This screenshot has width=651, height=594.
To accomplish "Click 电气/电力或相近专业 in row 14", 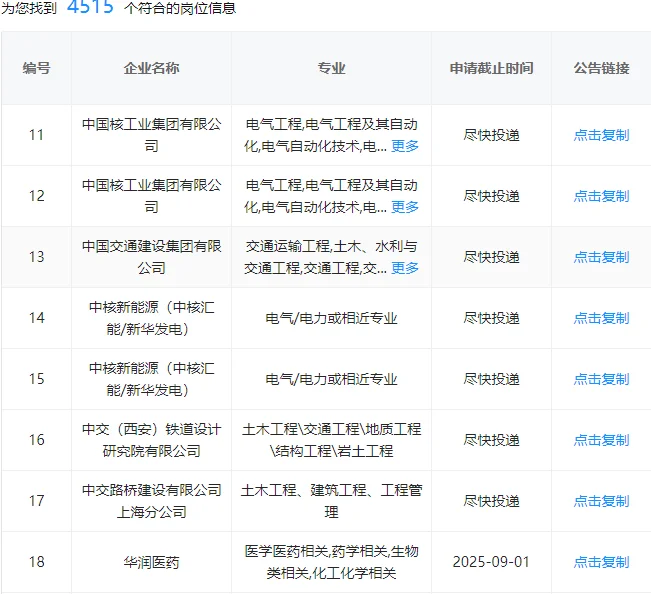I will click(331, 318).
